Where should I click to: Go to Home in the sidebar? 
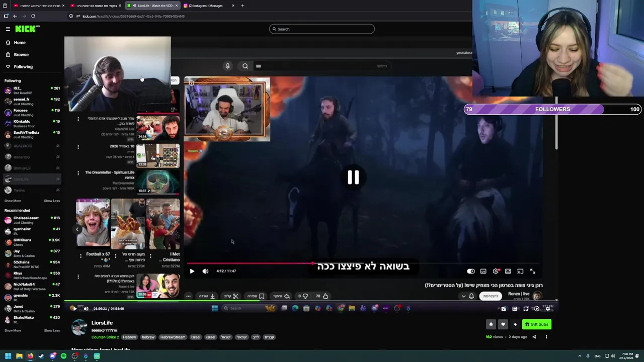click(x=19, y=43)
